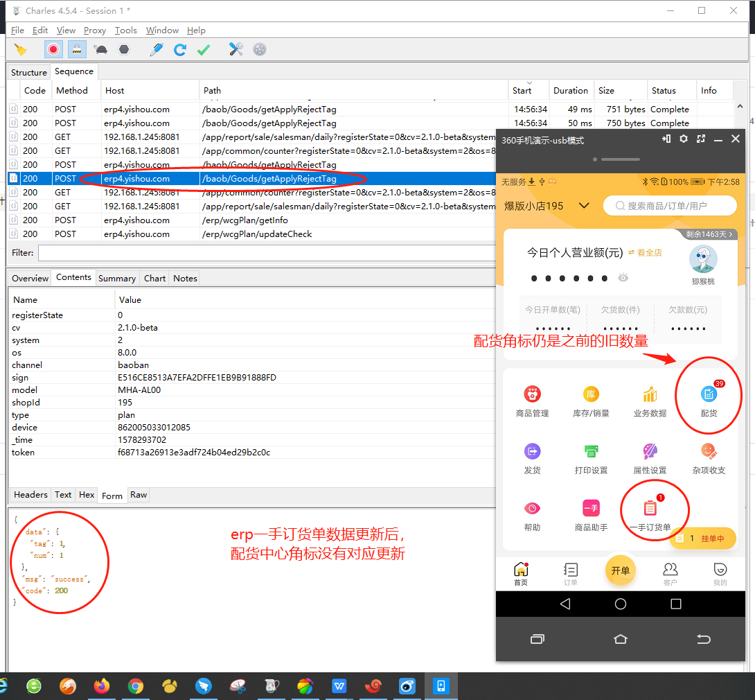
Task: Go to the 我的 tab in the phone app
Action: coord(720,575)
